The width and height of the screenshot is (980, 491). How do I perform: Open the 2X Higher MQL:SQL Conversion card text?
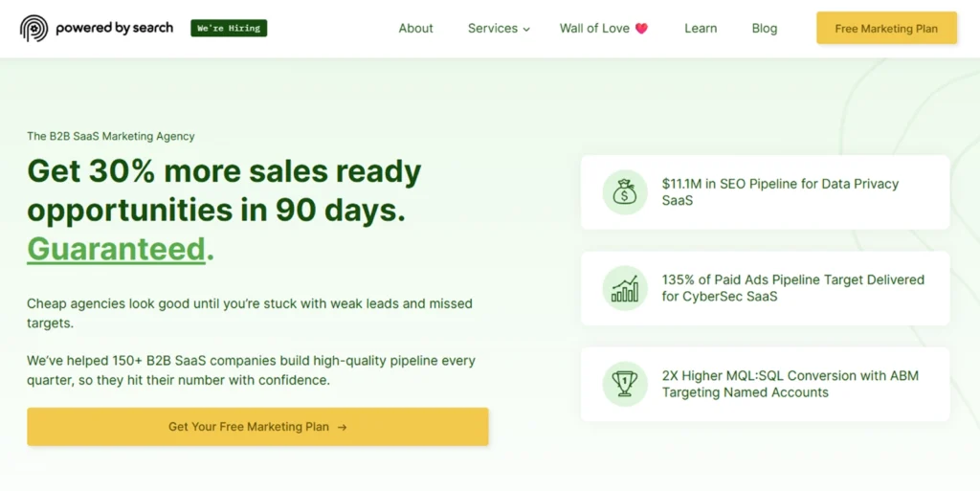click(x=790, y=384)
